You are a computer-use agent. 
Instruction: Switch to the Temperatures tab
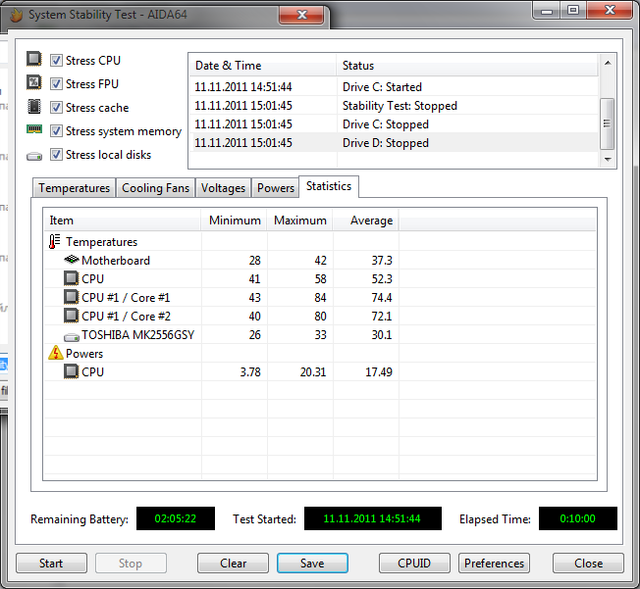[x=74, y=188]
